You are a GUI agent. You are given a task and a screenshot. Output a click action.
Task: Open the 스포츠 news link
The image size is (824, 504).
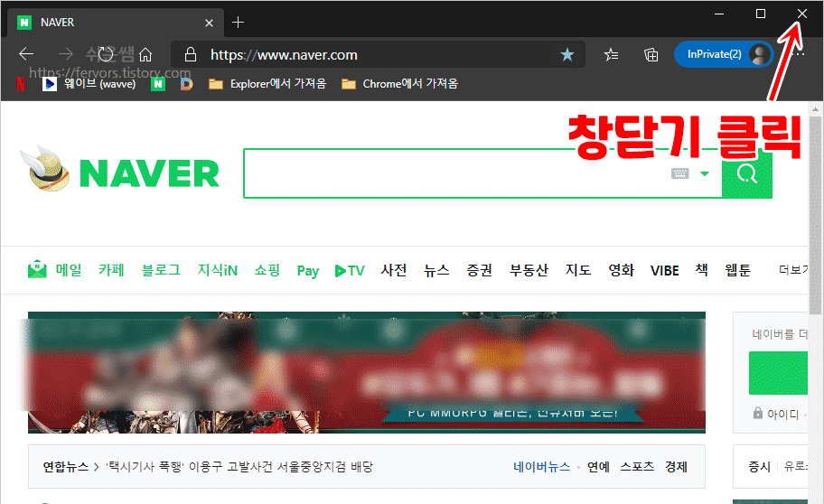coord(637,467)
